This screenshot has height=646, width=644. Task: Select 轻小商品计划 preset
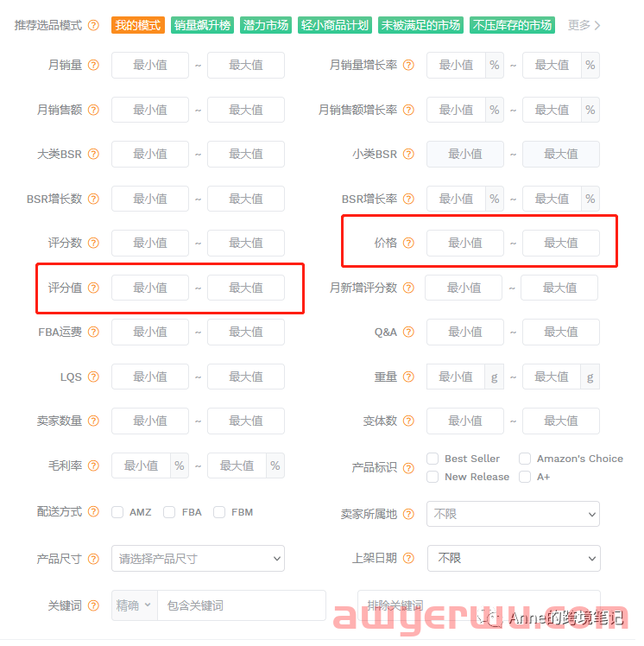tap(335, 25)
